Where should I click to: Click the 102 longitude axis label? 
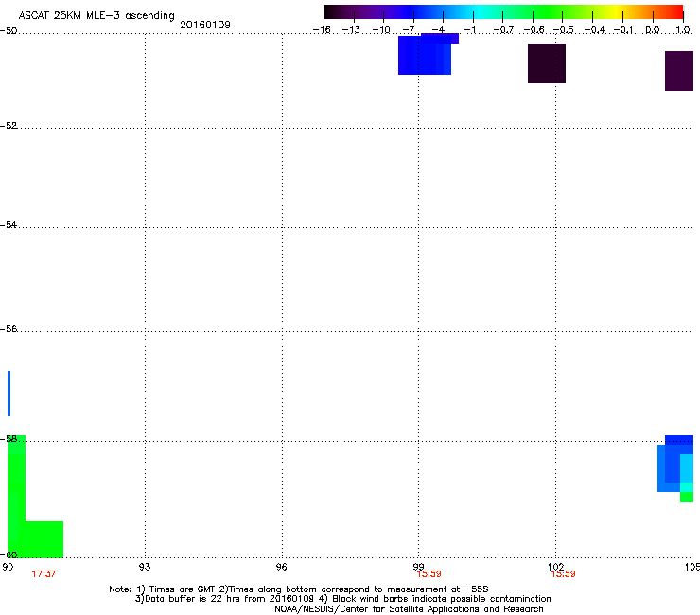coord(555,567)
